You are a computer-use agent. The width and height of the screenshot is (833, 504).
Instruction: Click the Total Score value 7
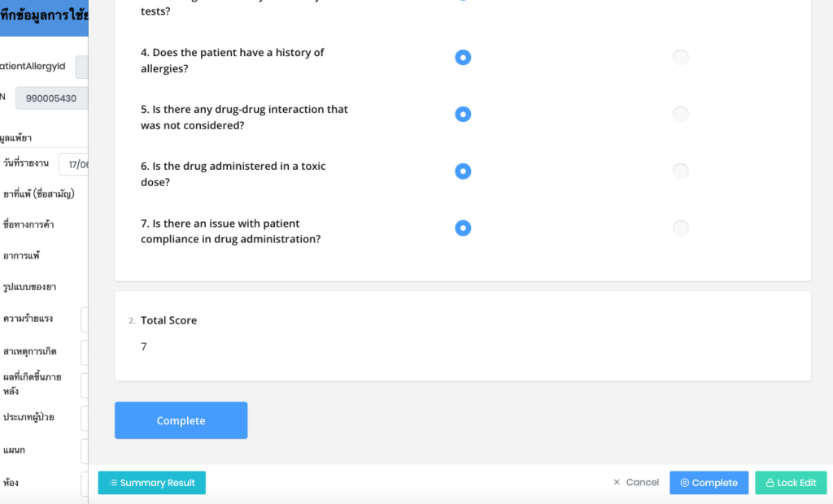coord(144,346)
